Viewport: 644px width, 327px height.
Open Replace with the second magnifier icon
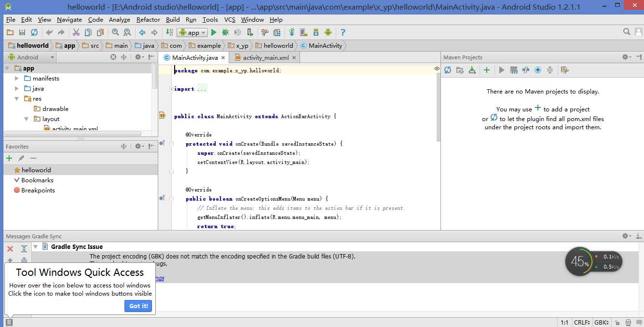coord(127,32)
